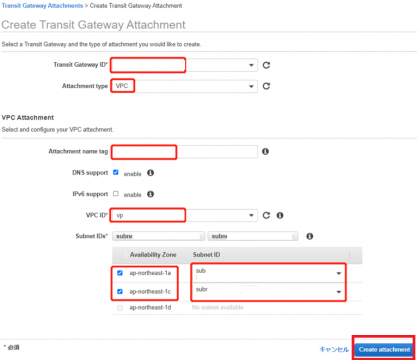The image size is (417, 360).
Task: Show info icon next to VPC ID
Action: [x=280, y=215]
